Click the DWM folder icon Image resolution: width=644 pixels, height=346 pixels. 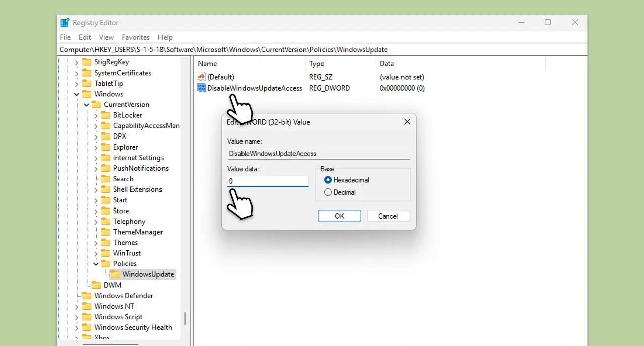pos(96,285)
